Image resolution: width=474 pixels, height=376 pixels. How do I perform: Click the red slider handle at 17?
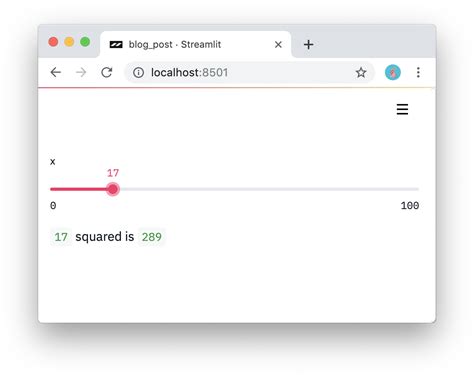(x=113, y=189)
